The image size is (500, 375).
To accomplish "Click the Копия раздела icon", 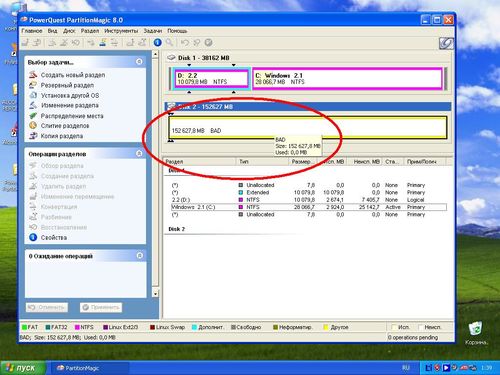I will [x=33, y=136].
